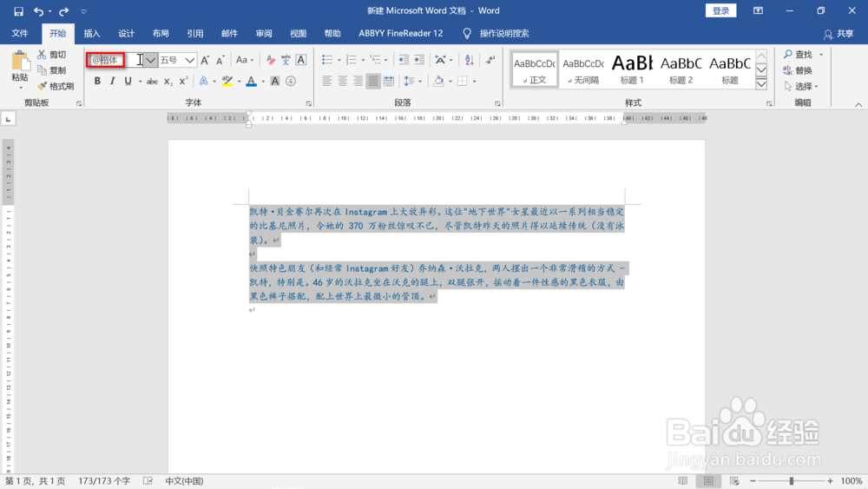Click the Save icon in quick access toolbar
Screen dimensions: 868x489
click(18, 11)
